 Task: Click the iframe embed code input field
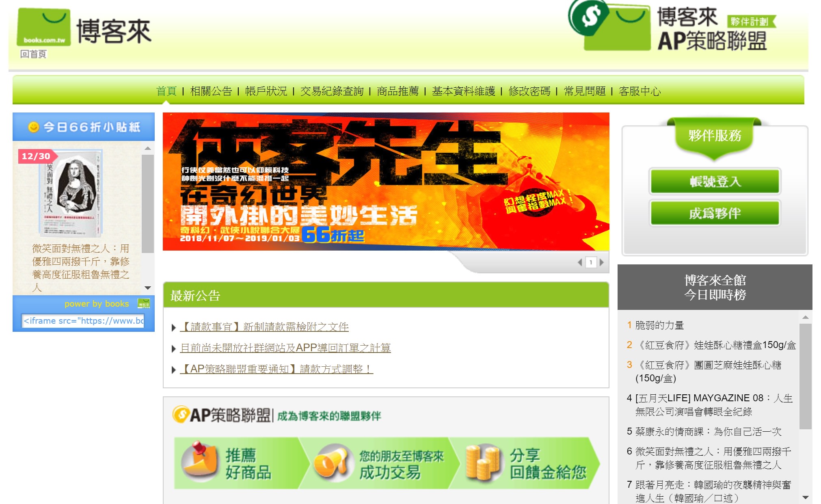(x=83, y=321)
